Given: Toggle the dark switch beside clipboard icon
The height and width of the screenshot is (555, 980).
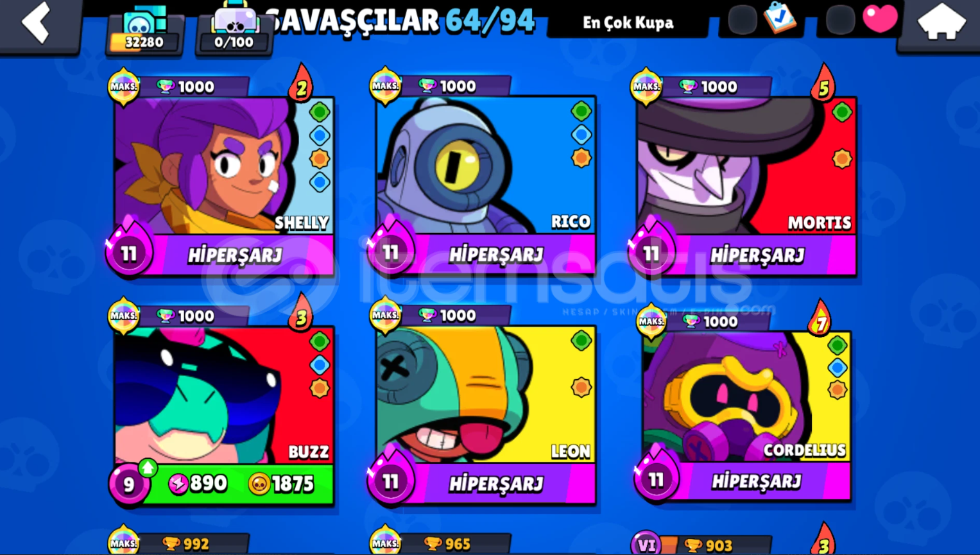Looking at the screenshot, I should click(x=742, y=20).
